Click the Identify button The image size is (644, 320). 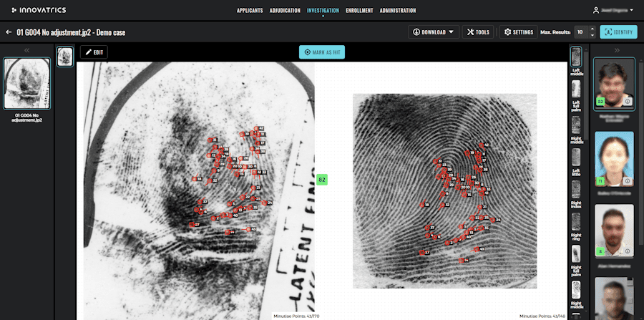pyautogui.click(x=618, y=32)
